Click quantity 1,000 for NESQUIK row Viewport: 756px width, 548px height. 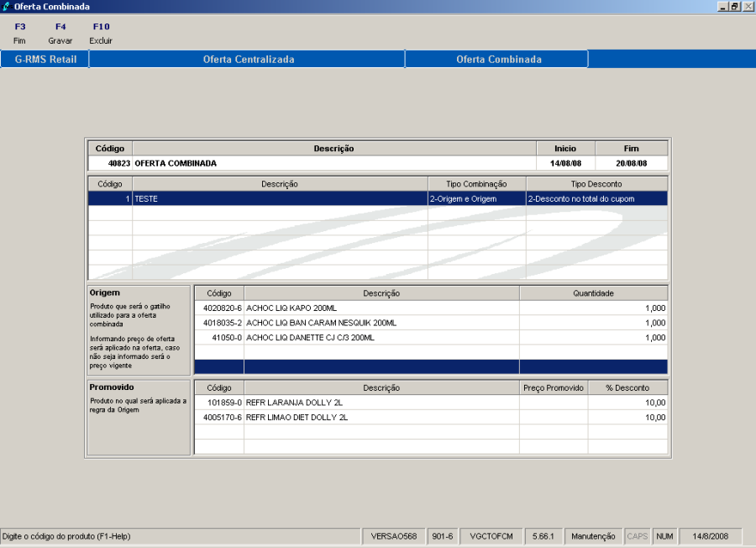coord(594,323)
